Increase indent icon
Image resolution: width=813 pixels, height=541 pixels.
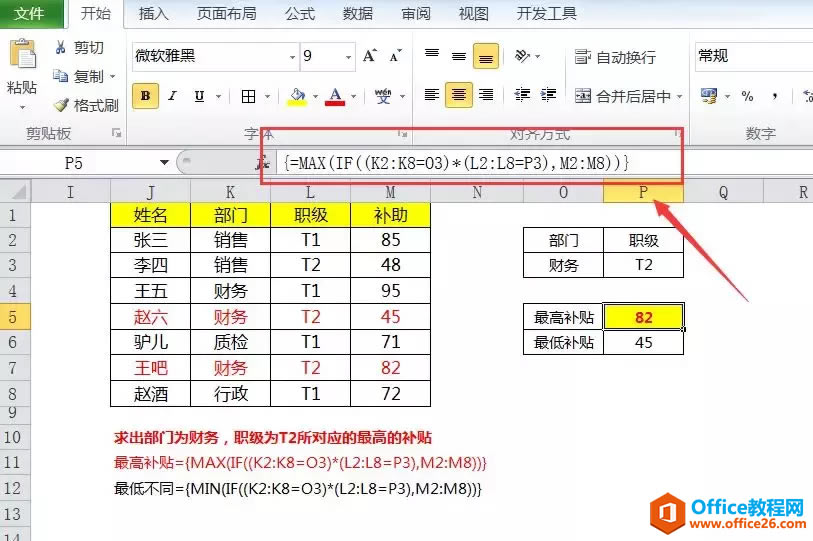(549, 94)
